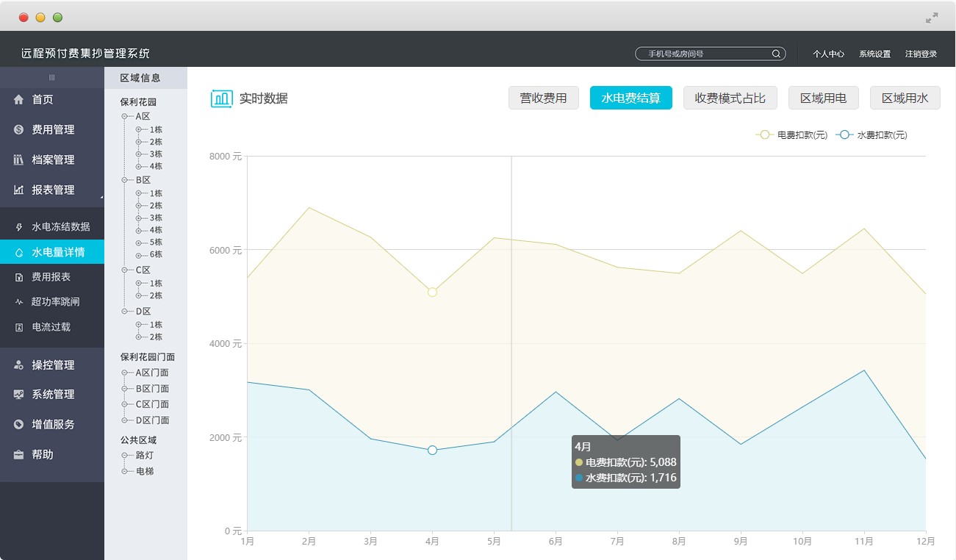Switch to the 营收费用 tab
Viewport: 956px width, 560px height.
(x=544, y=98)
